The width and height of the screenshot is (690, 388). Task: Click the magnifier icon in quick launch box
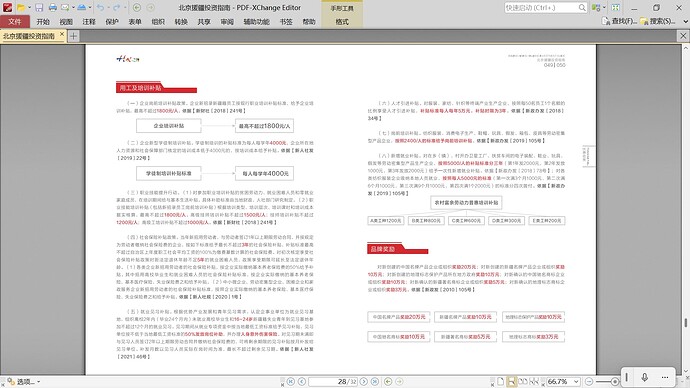pyautogui.click(x=582, y=7)
